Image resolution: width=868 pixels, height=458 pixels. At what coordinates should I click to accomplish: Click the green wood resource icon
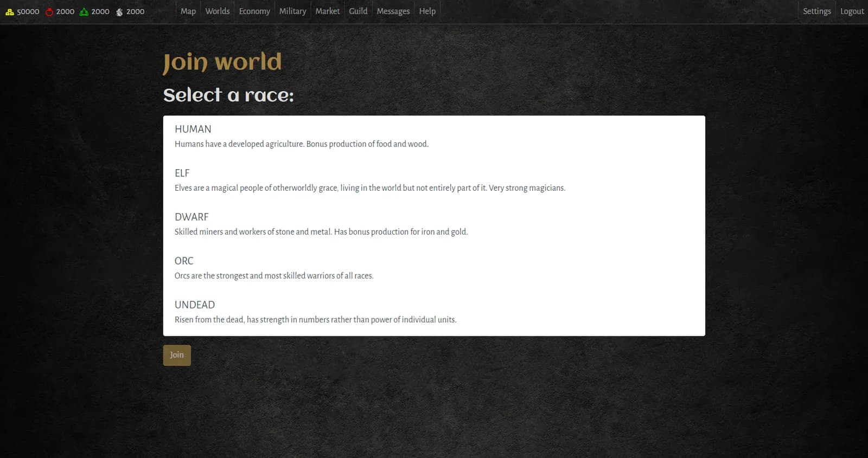coord(84,11)
